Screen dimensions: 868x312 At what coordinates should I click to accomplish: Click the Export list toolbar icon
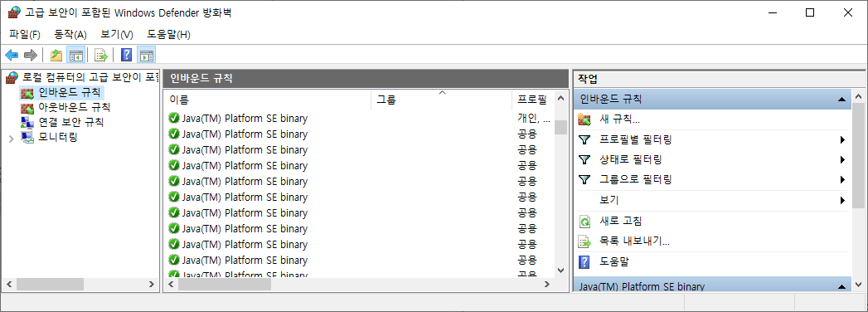coord(100,54)
